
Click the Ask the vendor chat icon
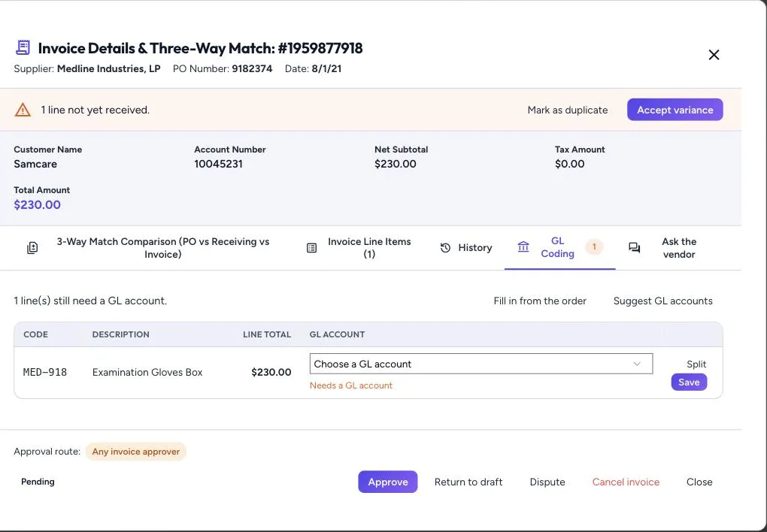(635, 248)
